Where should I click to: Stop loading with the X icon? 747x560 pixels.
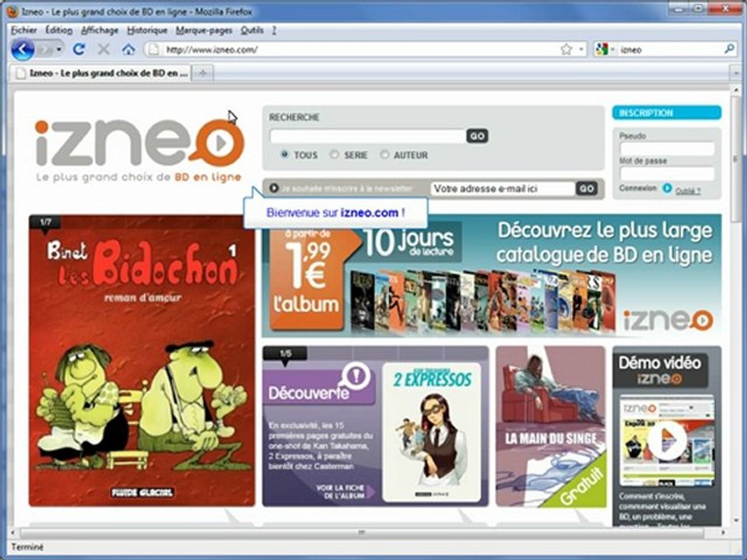103,49
